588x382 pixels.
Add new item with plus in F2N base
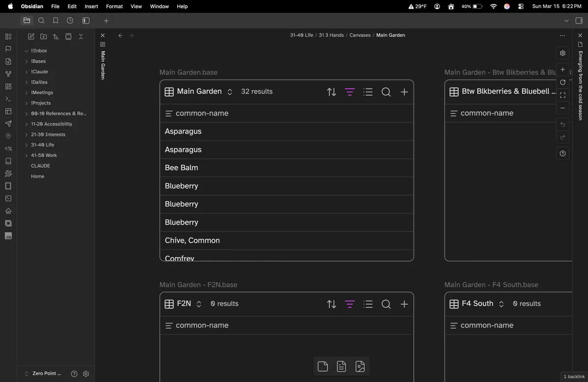pyautogui.click(x=404, y=305)
